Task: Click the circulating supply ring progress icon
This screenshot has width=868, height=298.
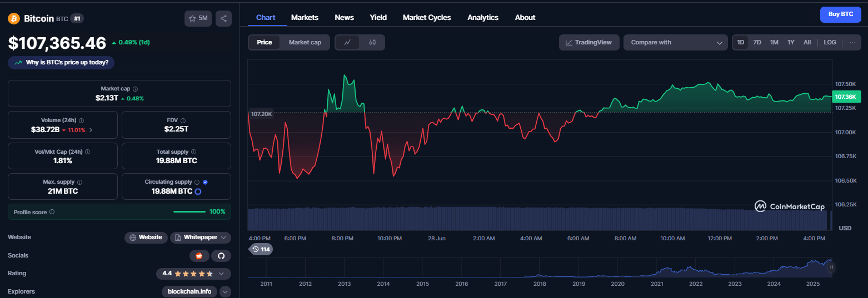Action: pos(198,191)
